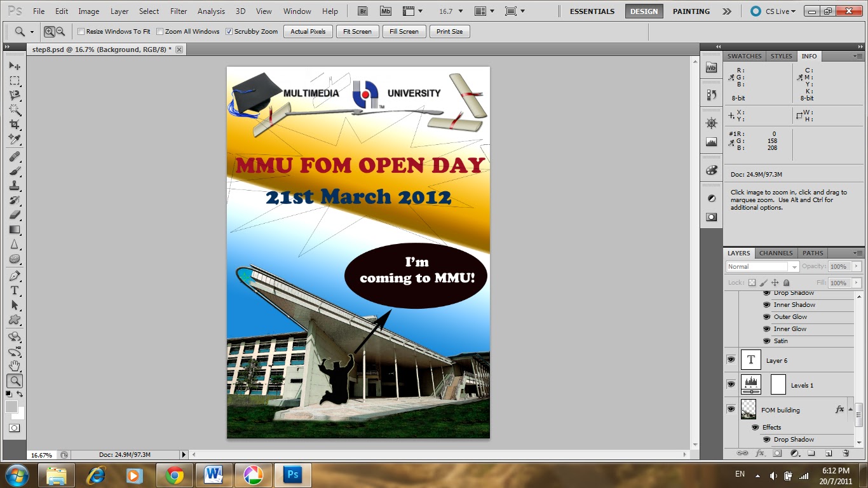Select the Lasso tool
The image size is (868, 488).
point(15,95)
